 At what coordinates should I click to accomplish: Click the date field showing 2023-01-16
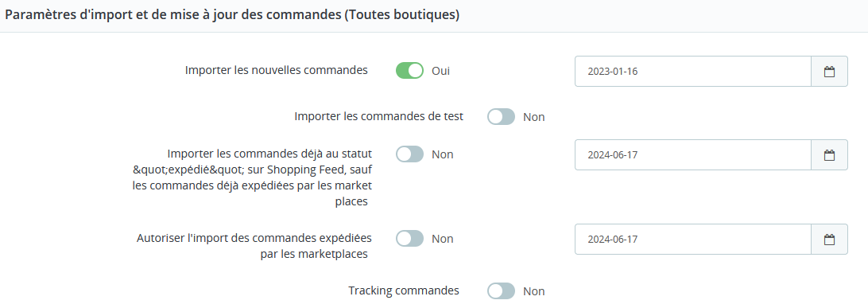point(693,72)
